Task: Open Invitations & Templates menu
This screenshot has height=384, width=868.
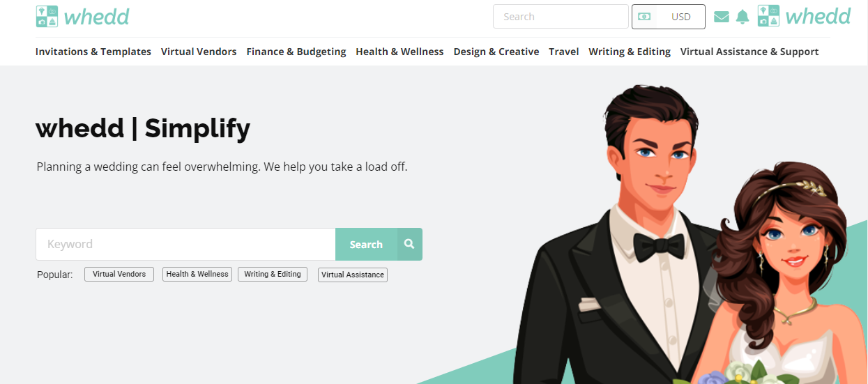Action: [93, 52]
